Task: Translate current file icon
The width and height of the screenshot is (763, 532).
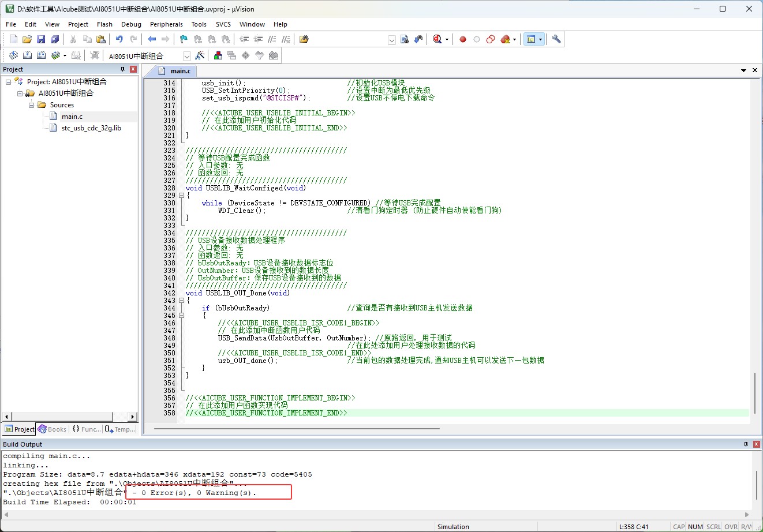Action: pyautogui.click(x=13, y=55)
